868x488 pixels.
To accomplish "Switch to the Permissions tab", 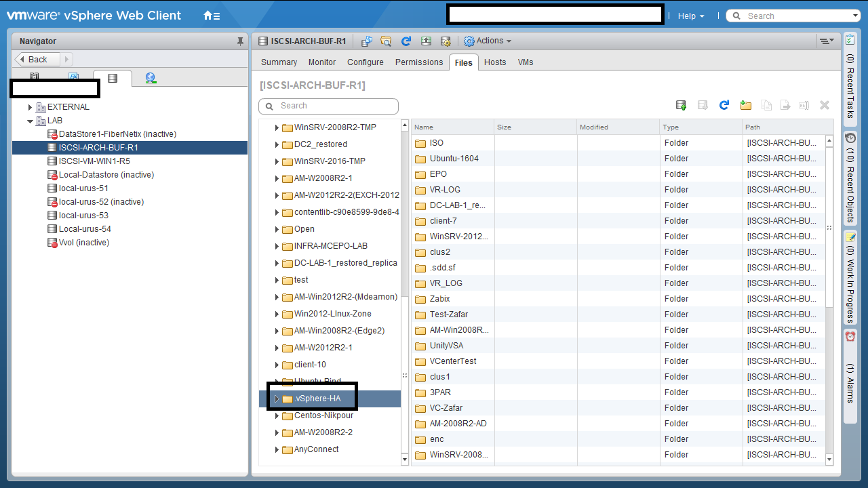I will (418, 62).
